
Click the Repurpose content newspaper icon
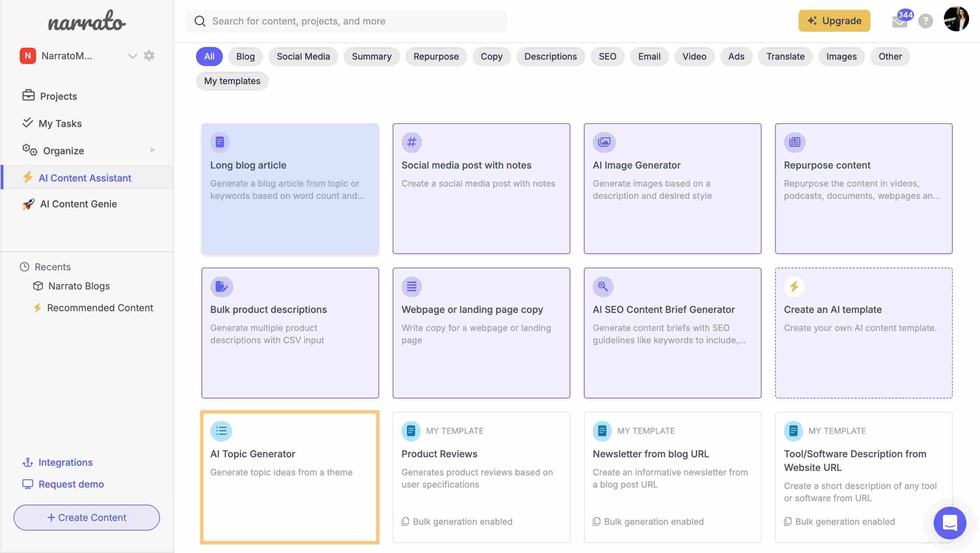(795, 142)
